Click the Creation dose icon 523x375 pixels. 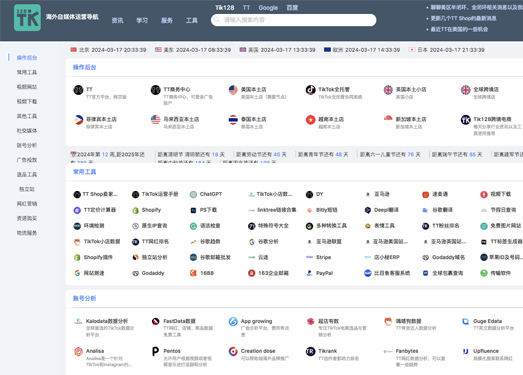(x=233, y=351)
